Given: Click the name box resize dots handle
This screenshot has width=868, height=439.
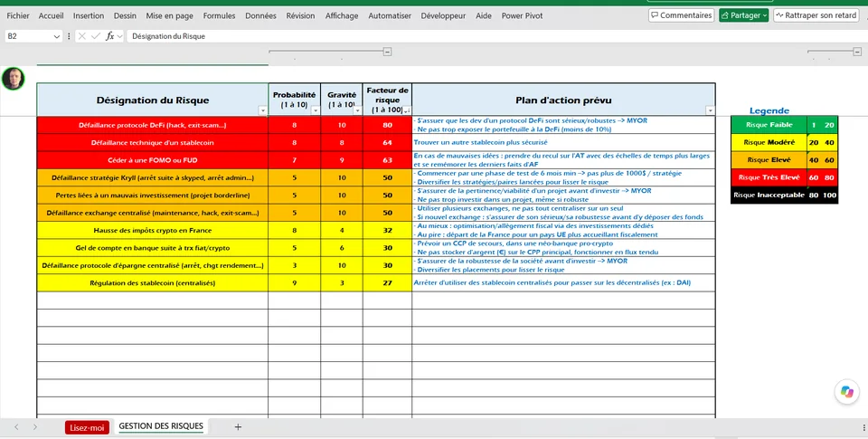Looking at the screenshot, I should tap(69, 36).
